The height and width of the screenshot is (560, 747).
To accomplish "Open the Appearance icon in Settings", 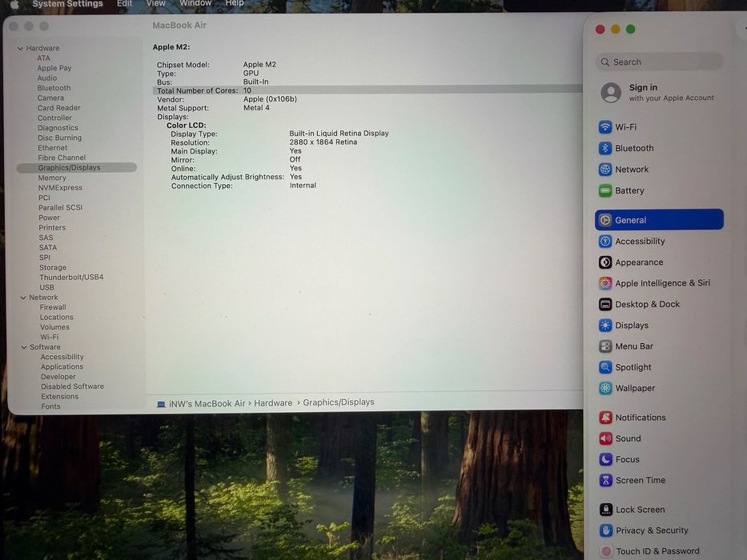I will (605, 262).
